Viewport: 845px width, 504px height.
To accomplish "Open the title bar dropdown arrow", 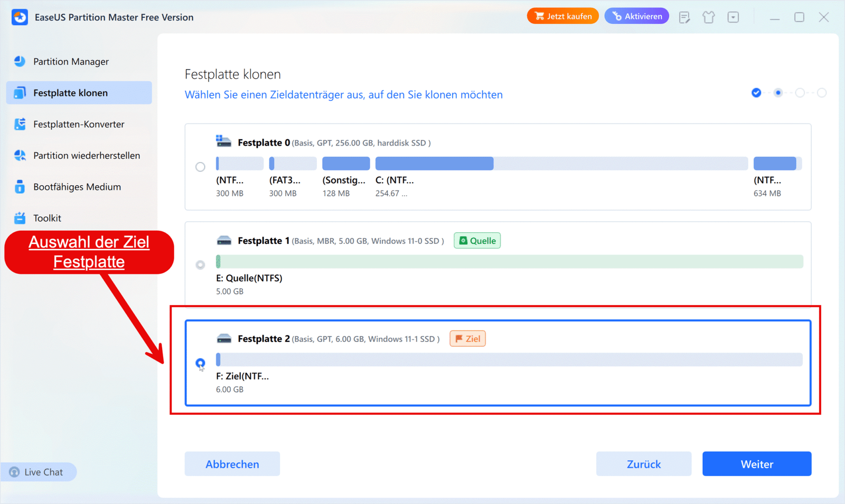I will [733, 17].
